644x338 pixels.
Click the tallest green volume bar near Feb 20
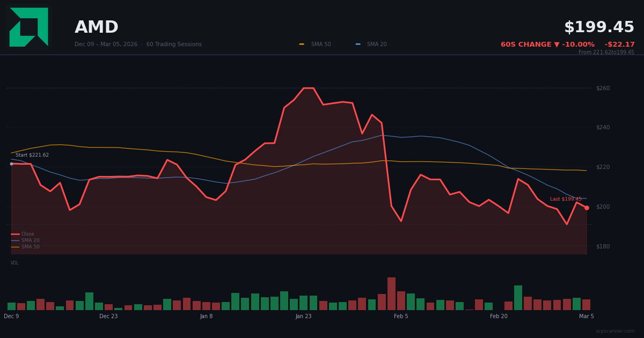(518, 298)
